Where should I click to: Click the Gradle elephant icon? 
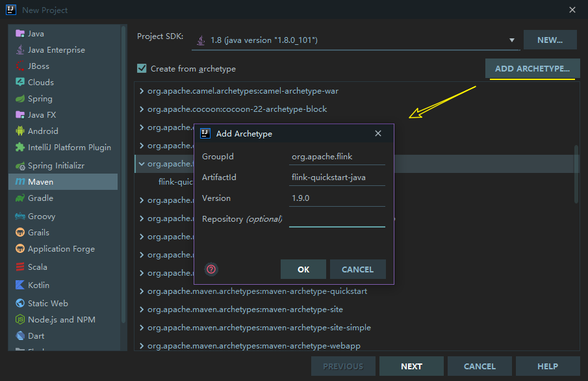[20, 198]
